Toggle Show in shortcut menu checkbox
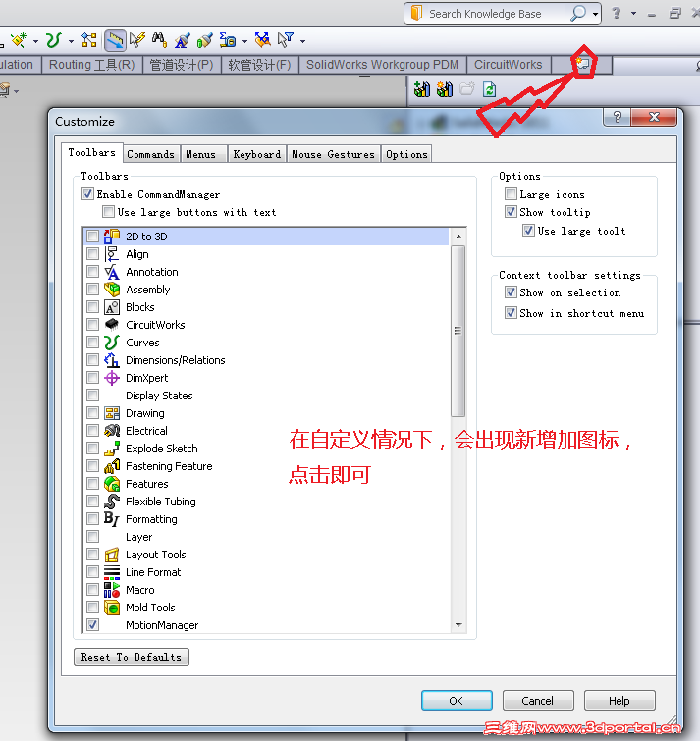The image size is (700, 741). 511,313
